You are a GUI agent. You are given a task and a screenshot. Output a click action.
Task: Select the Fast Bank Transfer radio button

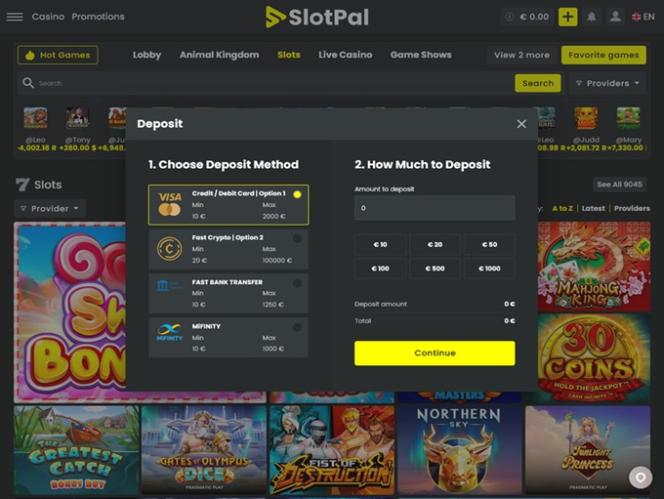297,283
